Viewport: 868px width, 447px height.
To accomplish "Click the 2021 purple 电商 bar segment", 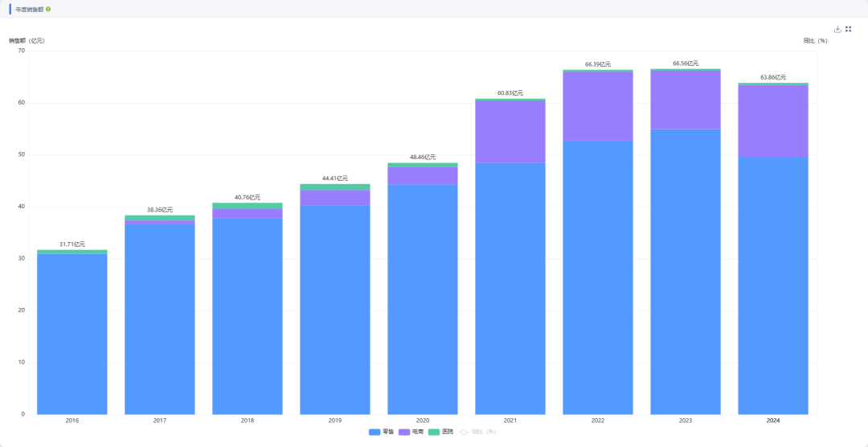I will (x=510, y=132).
